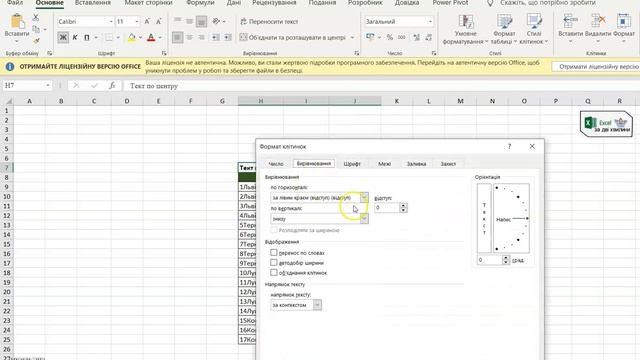Image resolution: width=640 pixels, height=360 pixels.
Task: Open Conditional Formatting (Умовне форматування)
Action: (x=465, y=29)
